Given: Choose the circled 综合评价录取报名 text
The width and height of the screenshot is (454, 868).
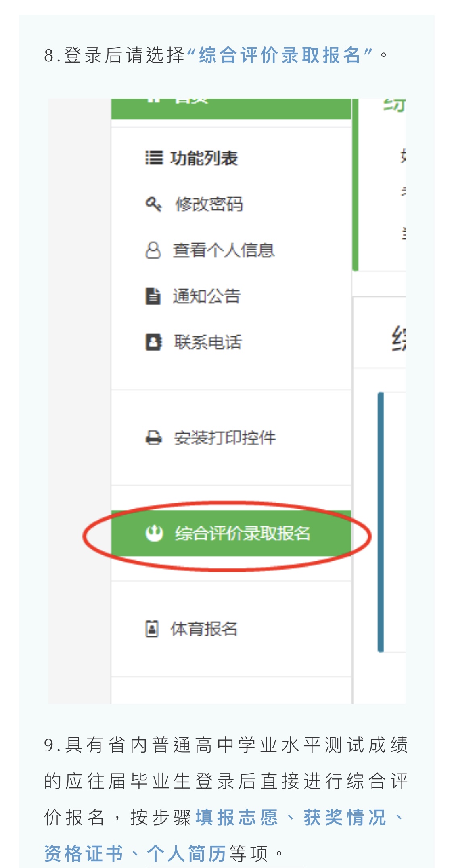Looking at the screenshot, I should pyautogui.click(x=243, y=533).
